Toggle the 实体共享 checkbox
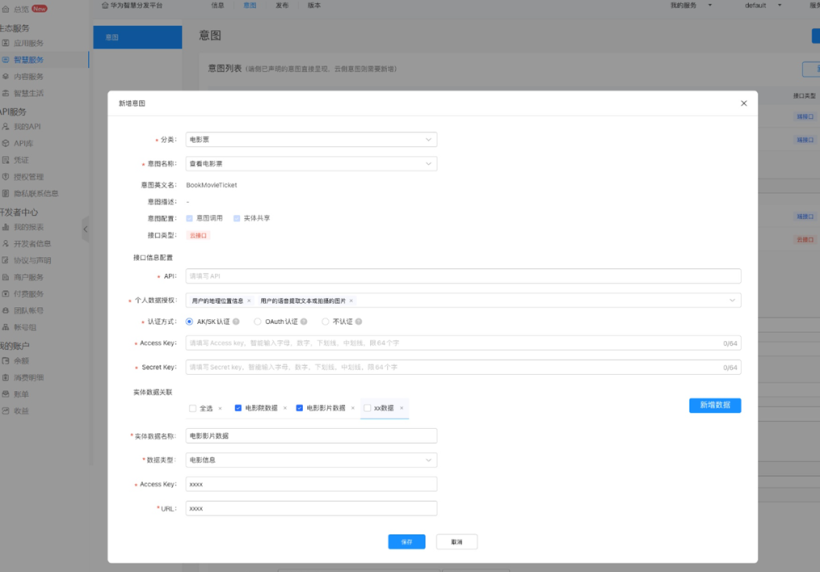 [237, 218]
